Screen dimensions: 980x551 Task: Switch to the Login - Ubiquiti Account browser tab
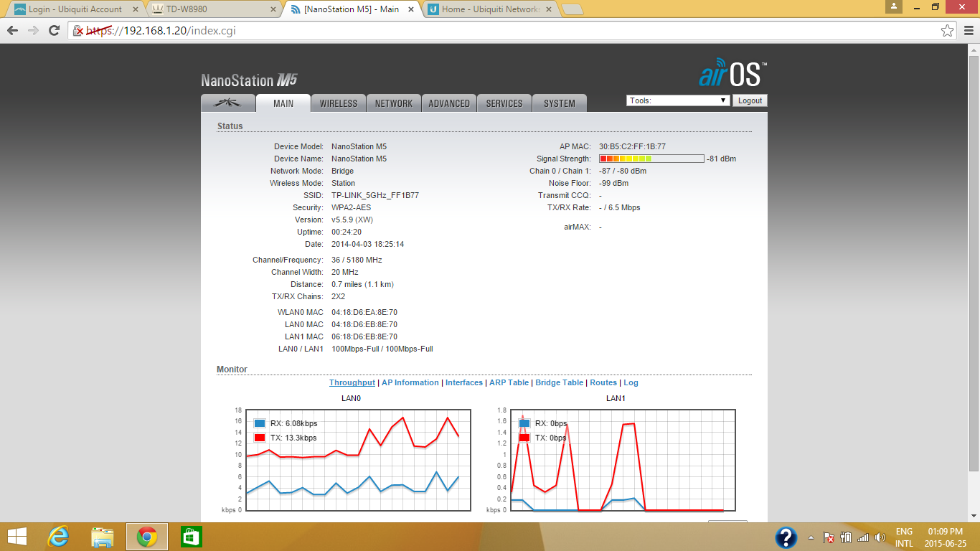[x=75, y=9]
